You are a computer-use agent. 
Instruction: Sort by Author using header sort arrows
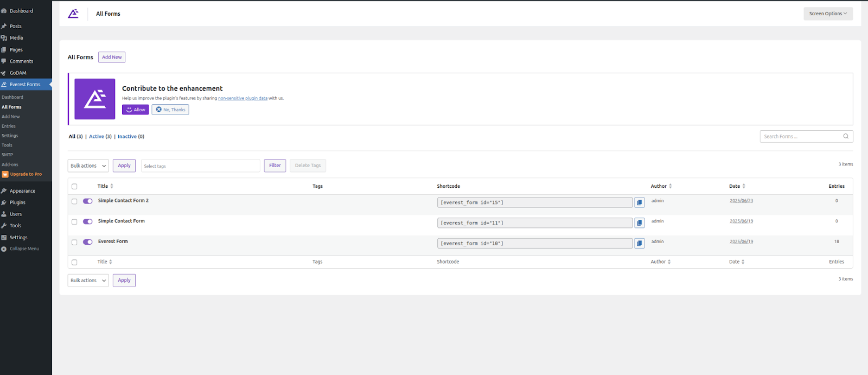[x=671, y=186]
